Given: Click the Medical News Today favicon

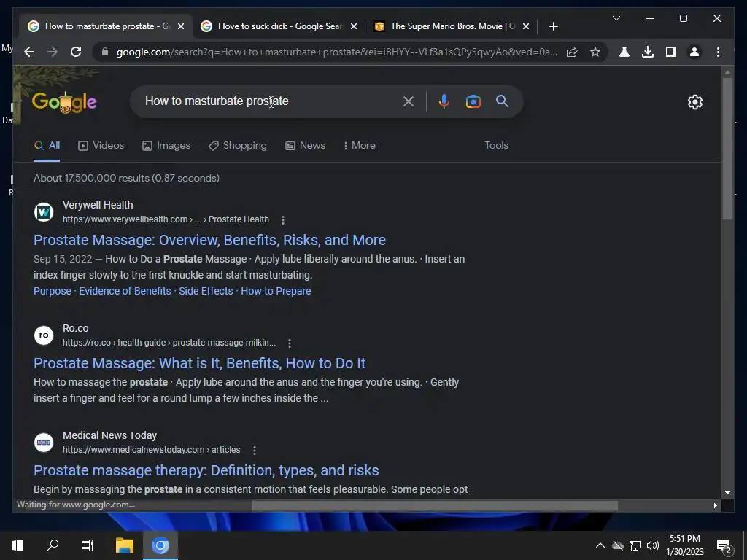Looking at the screenshot, I should pos(44,443).
